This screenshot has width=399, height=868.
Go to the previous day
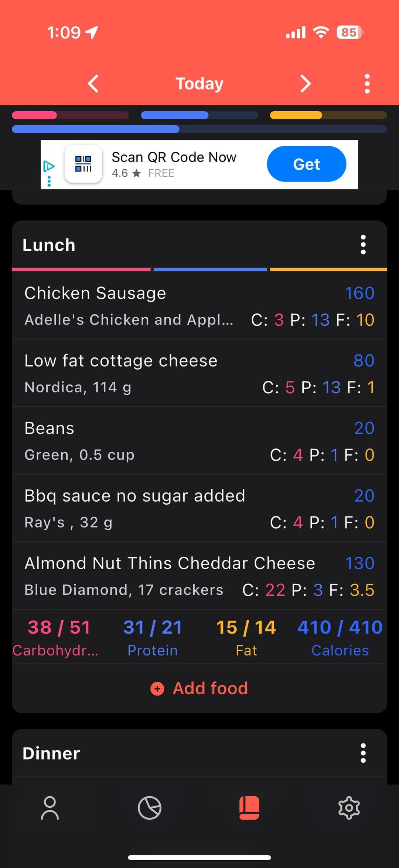point(93,84)
